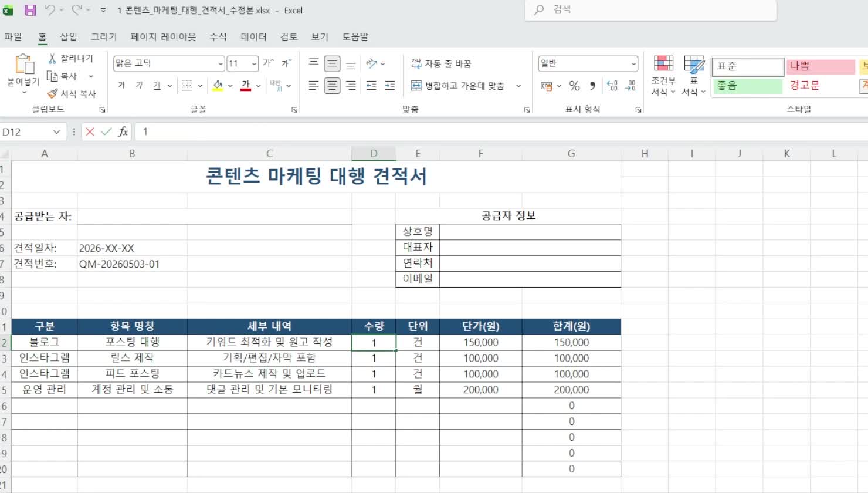The height and width of the screenshot is (493, 868).
Task: Open the 글꼴 group dialog launcher
Action: coord(294,110)
